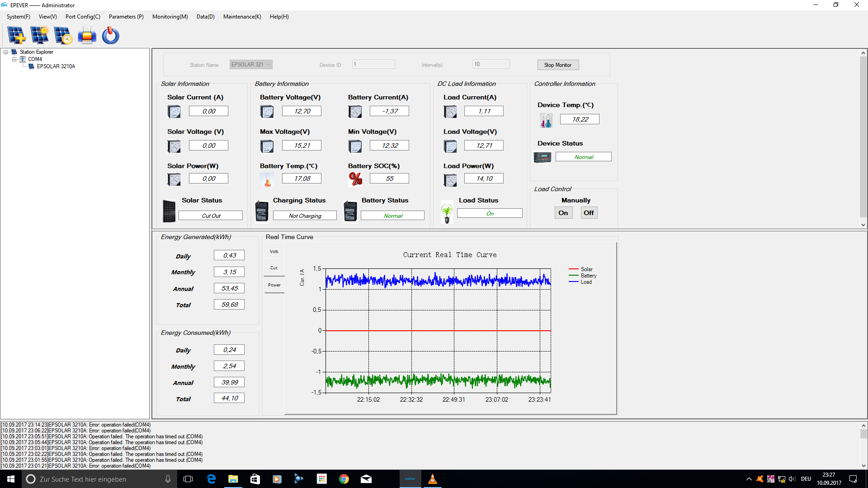
Task: Open the Station Name dropdown
Action: (251, 65)
